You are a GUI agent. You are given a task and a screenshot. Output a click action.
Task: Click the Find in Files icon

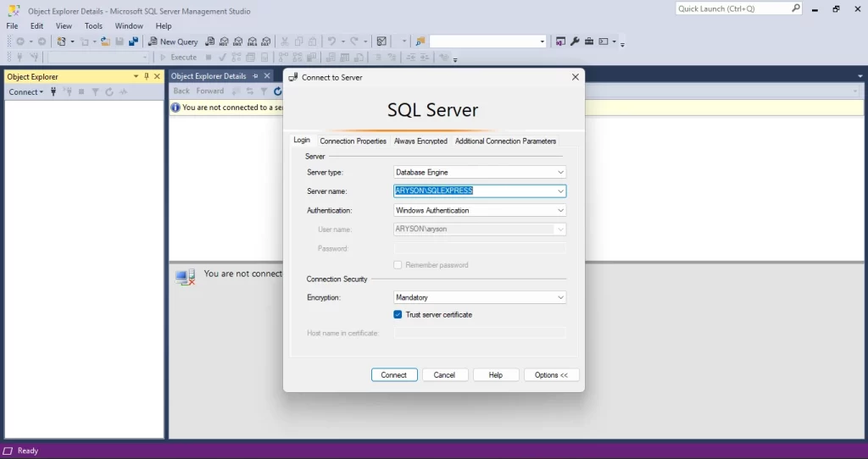420,41
